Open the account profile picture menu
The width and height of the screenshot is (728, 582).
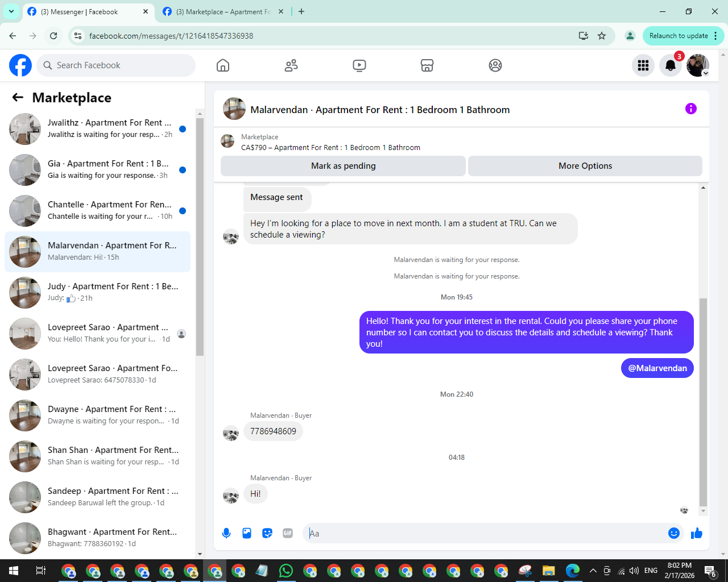coord(698,65)
